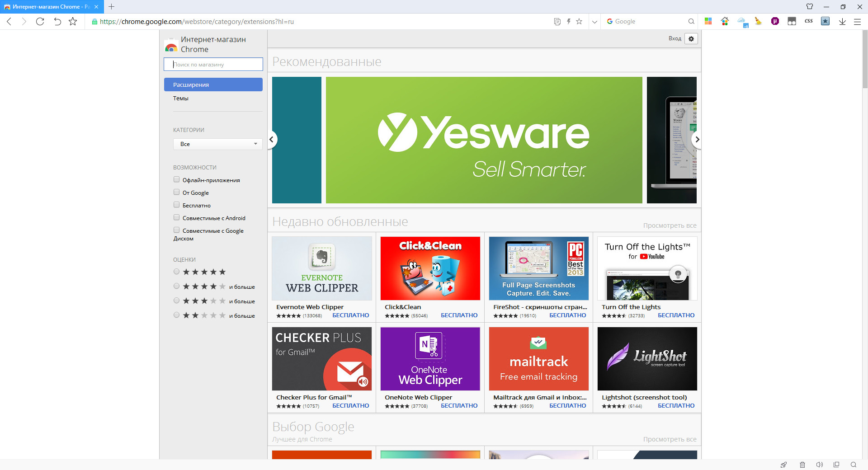868x470 pixels.
Task: Check Офлайн-приложения option
Action: click(177, 179)
